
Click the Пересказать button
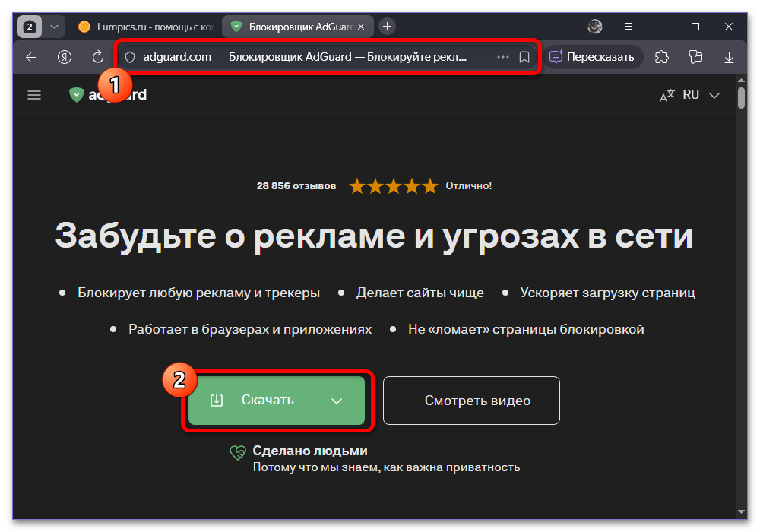(x=592, y=57)
